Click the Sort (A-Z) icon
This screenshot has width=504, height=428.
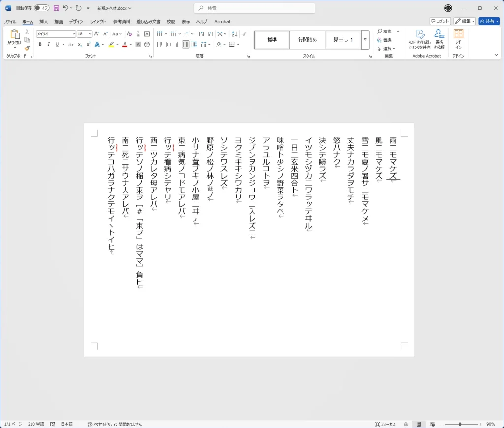[234, 34]
